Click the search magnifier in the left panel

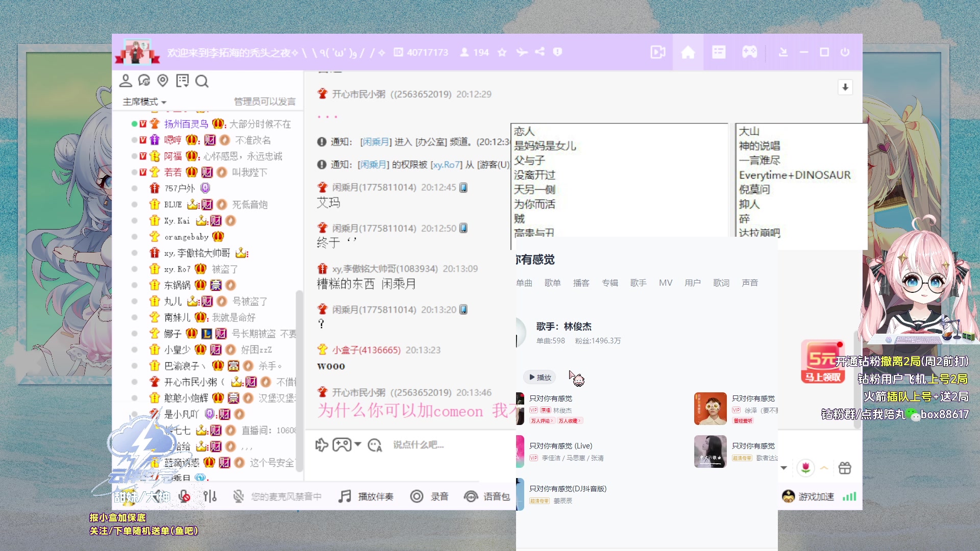pos(203,81)
